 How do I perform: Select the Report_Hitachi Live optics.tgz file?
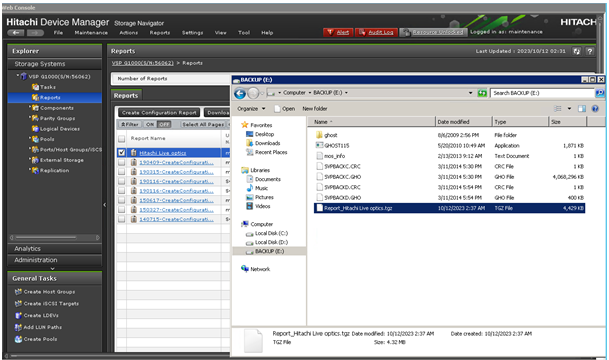[449, 208]
